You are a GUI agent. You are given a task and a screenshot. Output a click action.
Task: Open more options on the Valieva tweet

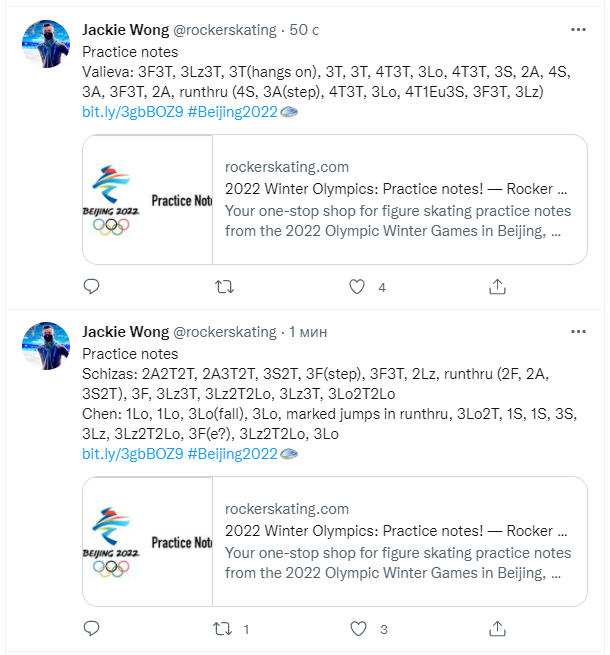[x=578, y=30]
